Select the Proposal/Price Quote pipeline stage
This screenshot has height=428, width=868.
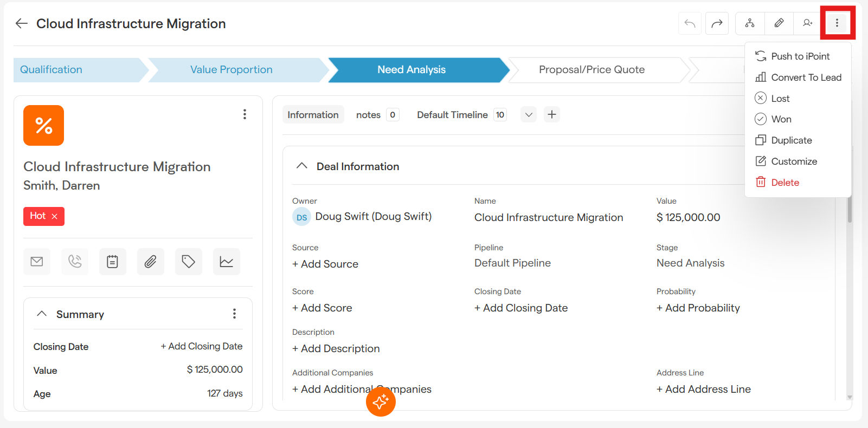[591, 70]
